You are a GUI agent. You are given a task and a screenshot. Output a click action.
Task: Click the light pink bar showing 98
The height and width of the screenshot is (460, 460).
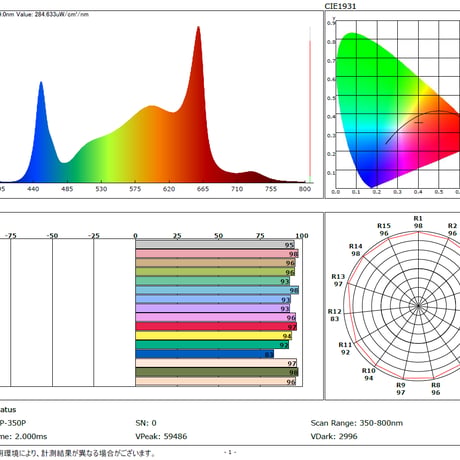coord(217,254)
